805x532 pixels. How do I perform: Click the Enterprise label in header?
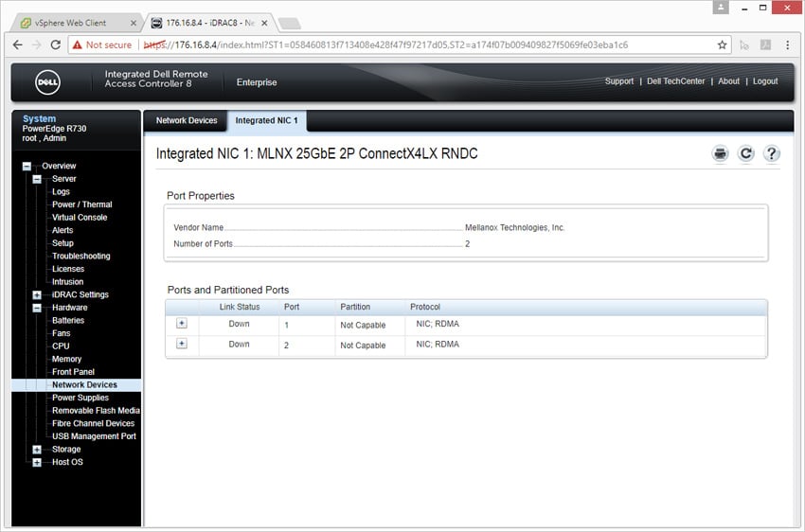click(x=257, y=82)
